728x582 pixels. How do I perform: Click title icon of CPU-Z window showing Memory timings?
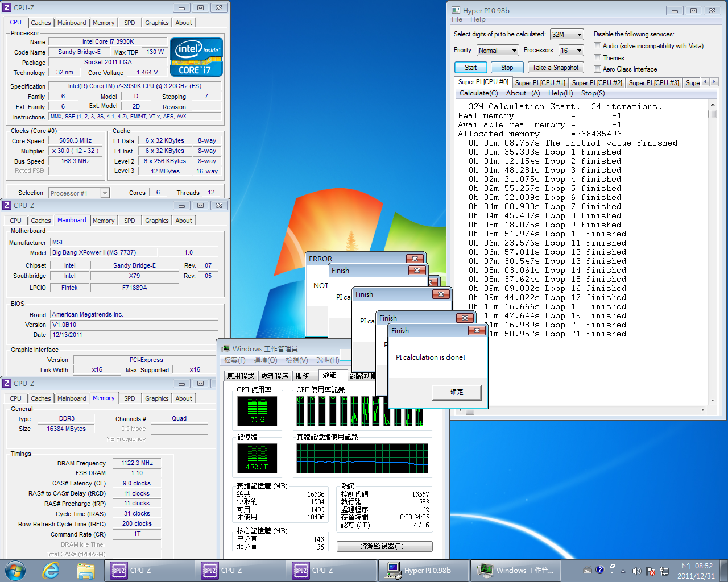click(x=7, y=383)
